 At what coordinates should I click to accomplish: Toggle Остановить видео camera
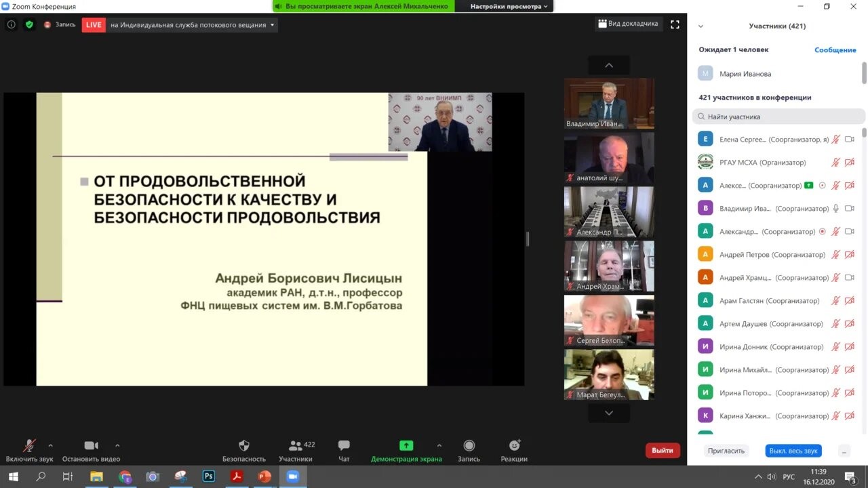(x=91, y=446)
